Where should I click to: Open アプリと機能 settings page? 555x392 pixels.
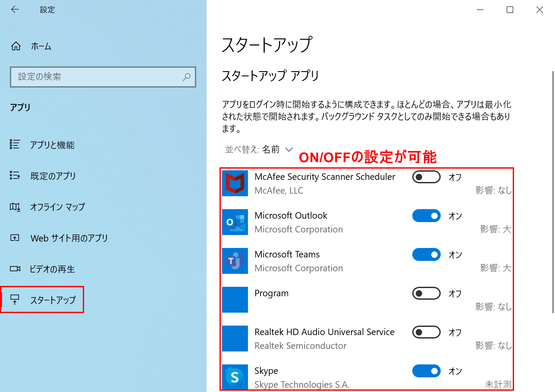click(52, 145)
